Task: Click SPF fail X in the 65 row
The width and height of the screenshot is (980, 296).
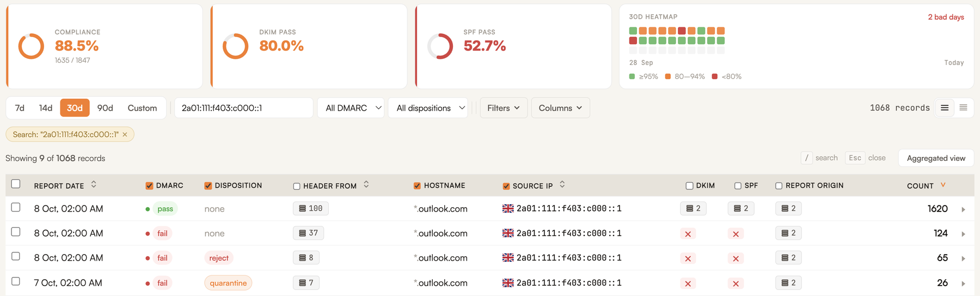Action: 736,258
